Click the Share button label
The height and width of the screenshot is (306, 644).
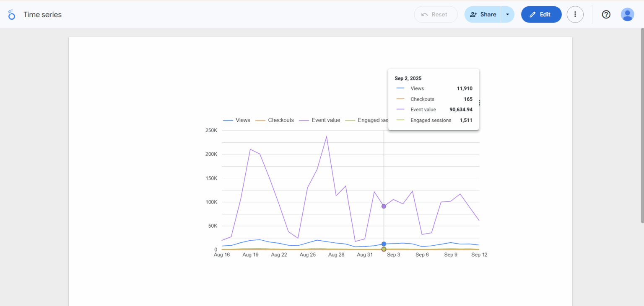pos(487,14)
